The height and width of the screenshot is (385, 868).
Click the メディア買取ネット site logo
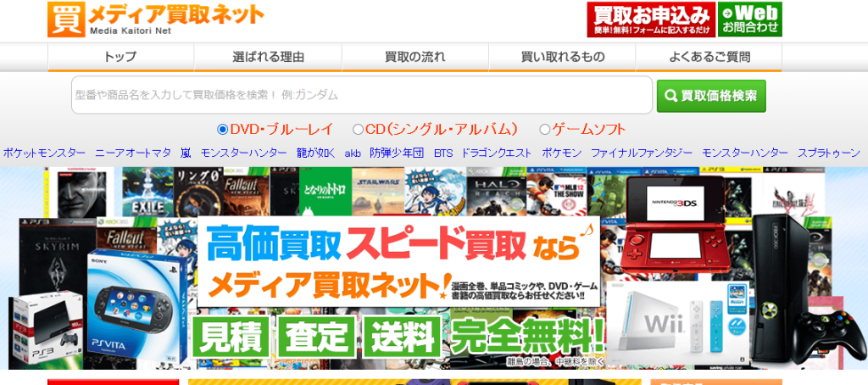(x=156, y=20)
